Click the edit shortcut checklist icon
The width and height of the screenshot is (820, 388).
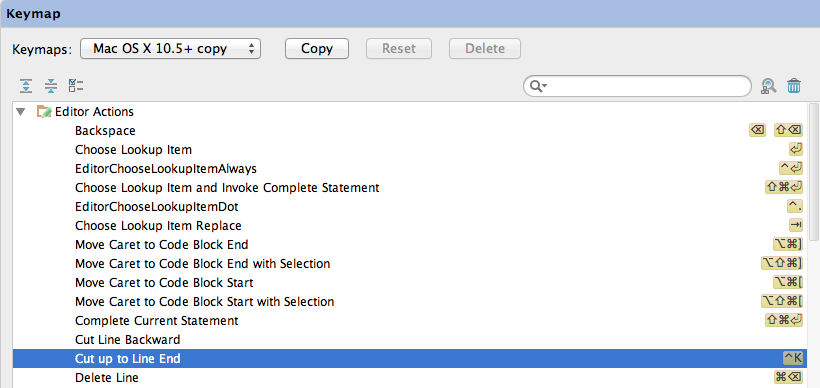[76, 86]
